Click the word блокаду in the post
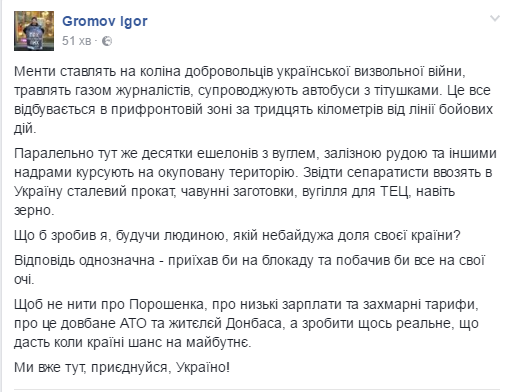 (287, 261)
